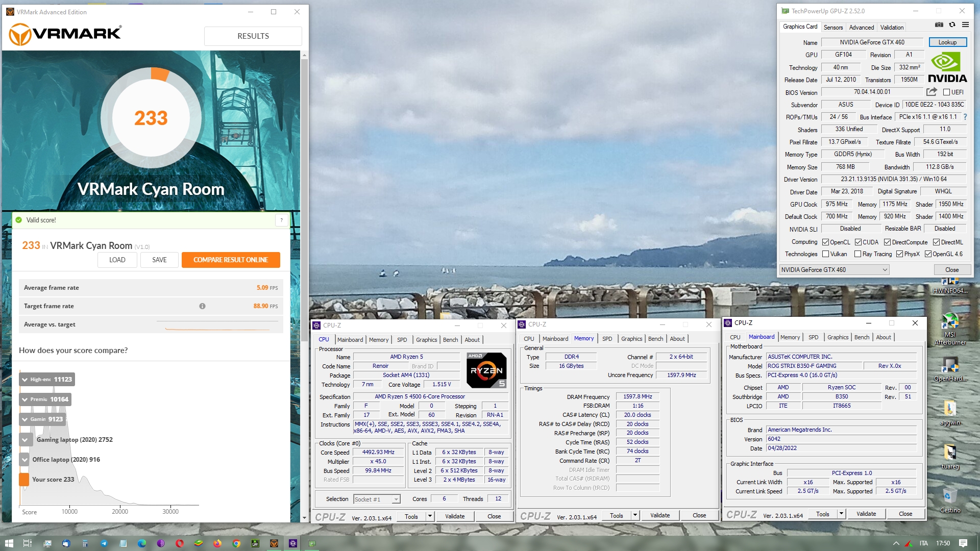Open the Graphics tab in the CPU-Z CPU tab window
The width and height of the screenshot is (980, 551).
pos(426,340)
